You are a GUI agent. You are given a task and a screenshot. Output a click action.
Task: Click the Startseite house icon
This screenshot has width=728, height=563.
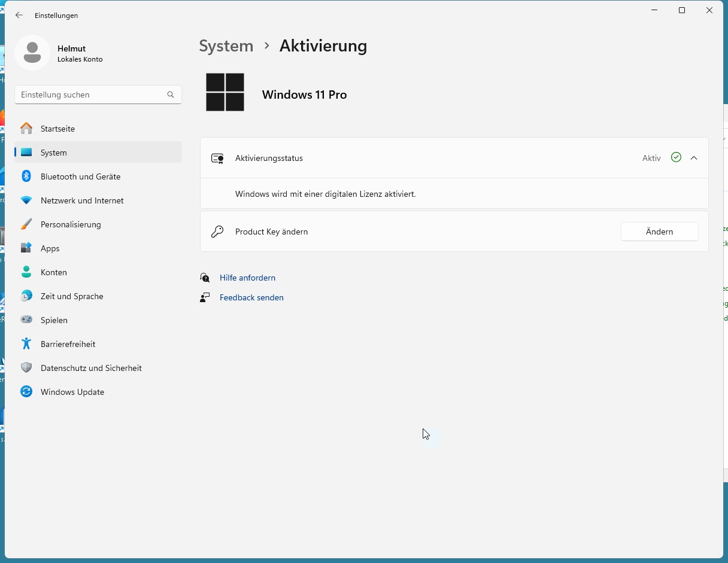[26, 129]
